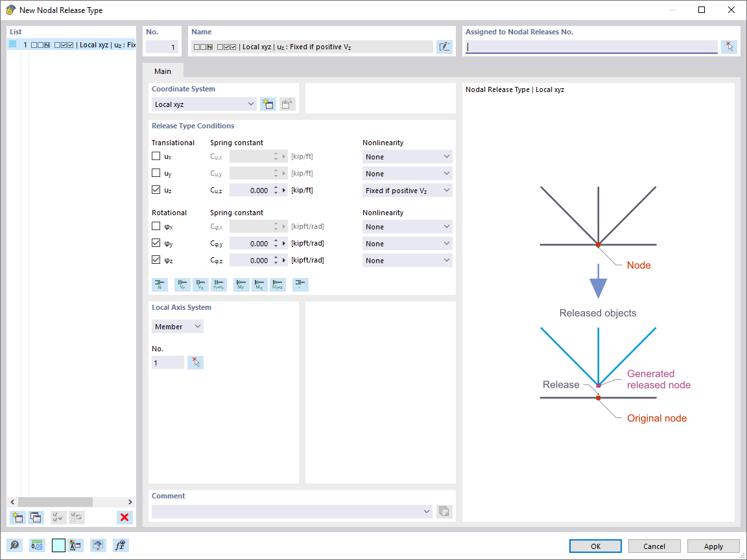Image resolution: width=747 pixels, height=560 pixels.
Task: Switch to the Main tab
Action: coord(162,71)
